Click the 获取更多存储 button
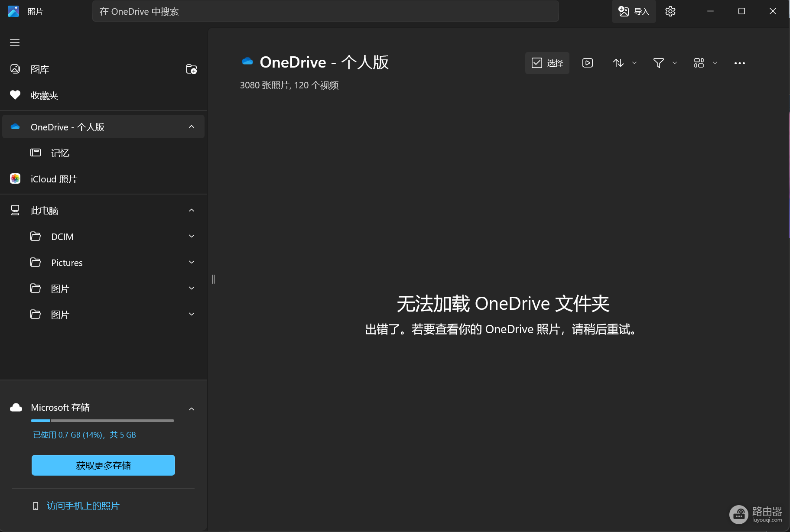Screen dimensions: 790x532 point(103,465)
